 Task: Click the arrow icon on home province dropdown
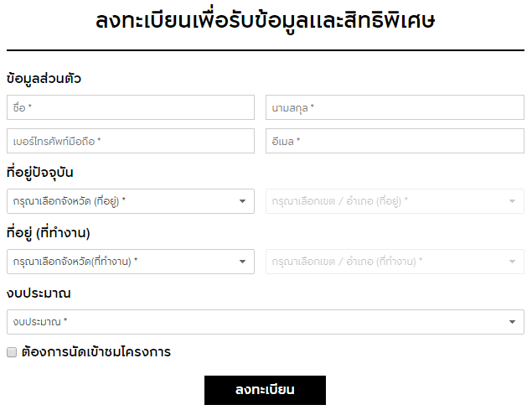[242, 201]
